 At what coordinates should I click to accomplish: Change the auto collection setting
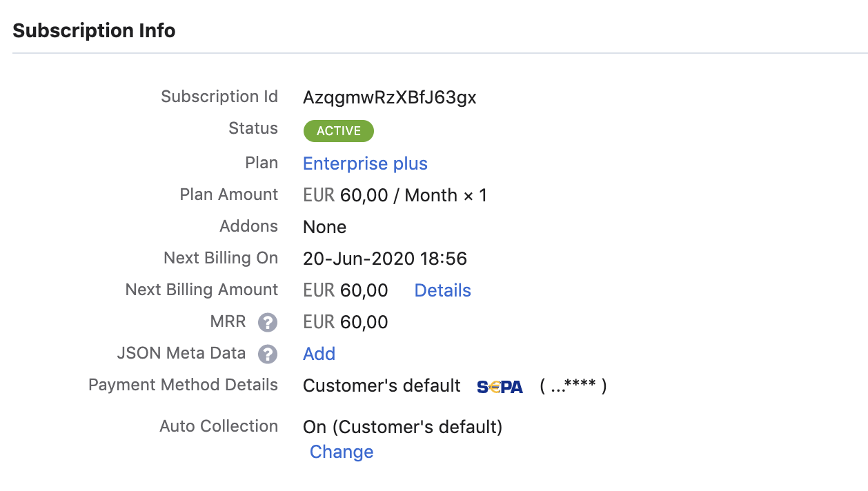click(342, 452)
